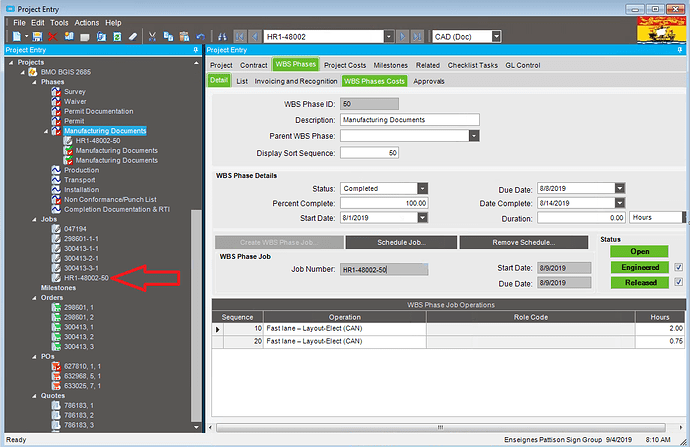Pin the left Project Entry tree panel

tap(196, 50)
